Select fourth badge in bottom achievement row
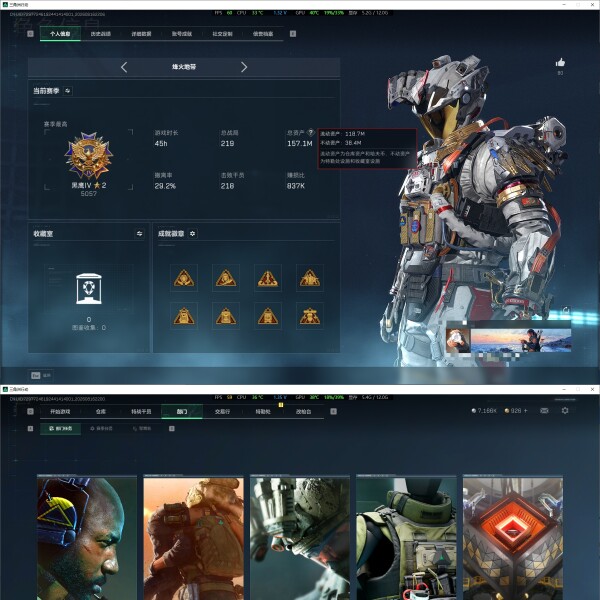The image size is (600, 600). (x=310, y=316)
